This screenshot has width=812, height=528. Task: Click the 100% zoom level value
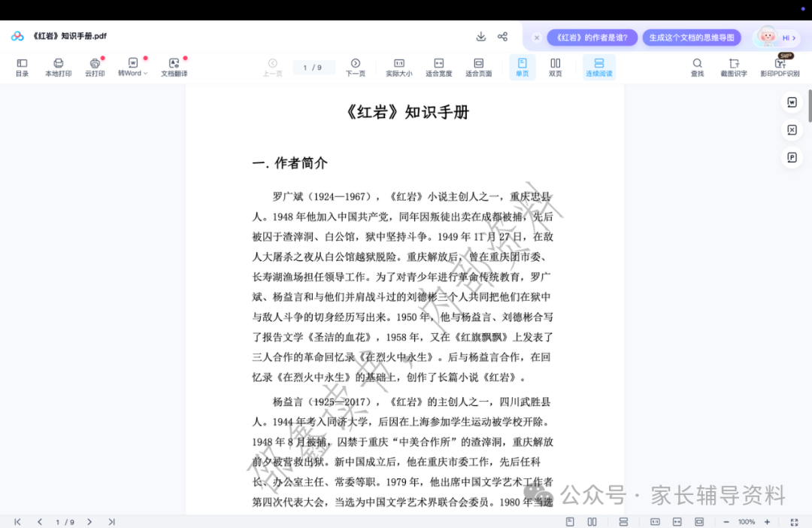point(747,522)
